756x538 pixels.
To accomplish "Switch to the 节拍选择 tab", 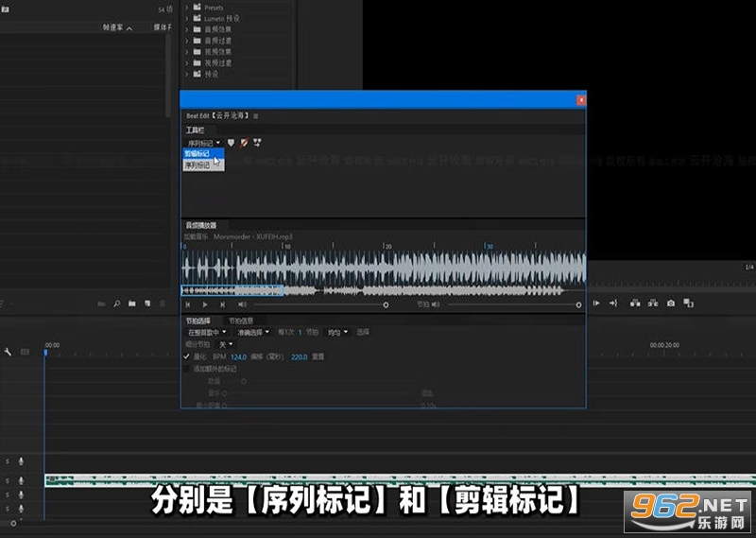I will [x=198, y=321].
